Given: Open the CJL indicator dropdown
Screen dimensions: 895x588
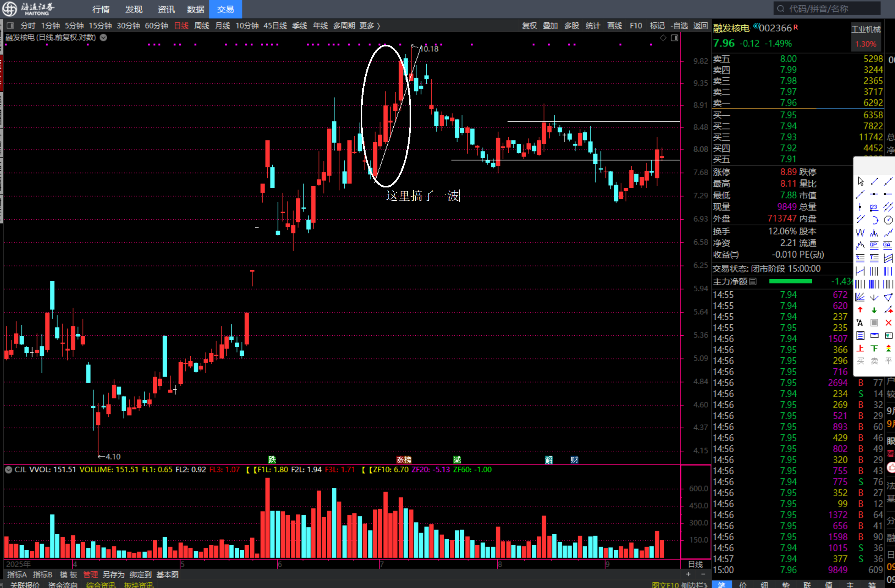Looking at the screenshot, I should tap(8, 470).
